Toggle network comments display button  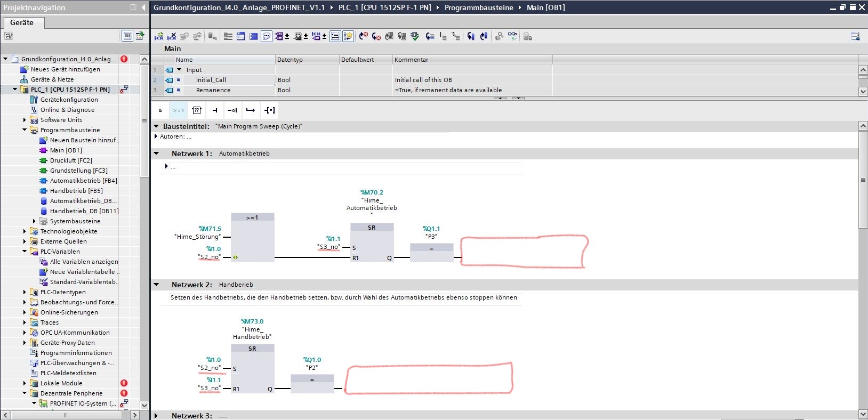coord(335,36)
